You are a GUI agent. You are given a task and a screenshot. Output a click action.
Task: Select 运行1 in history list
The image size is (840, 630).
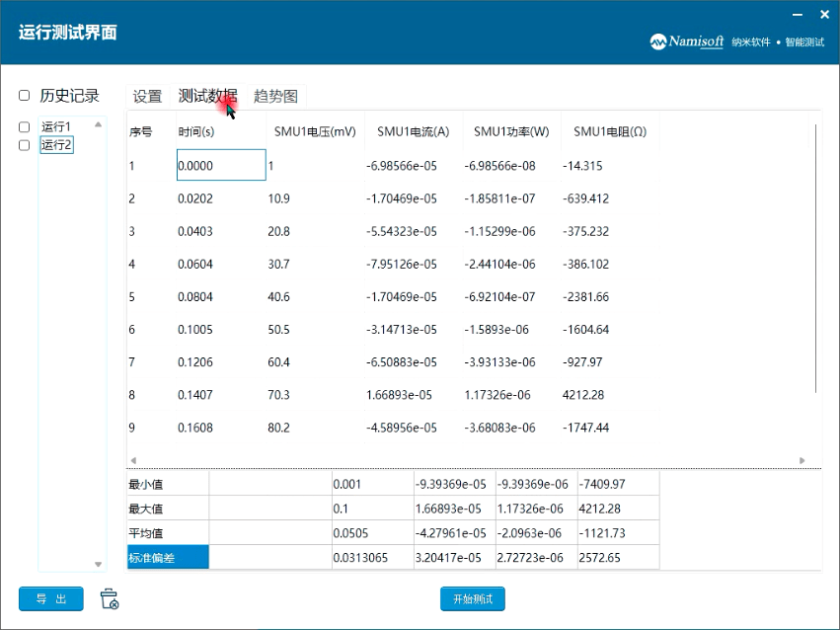click(x=56, y=127)
